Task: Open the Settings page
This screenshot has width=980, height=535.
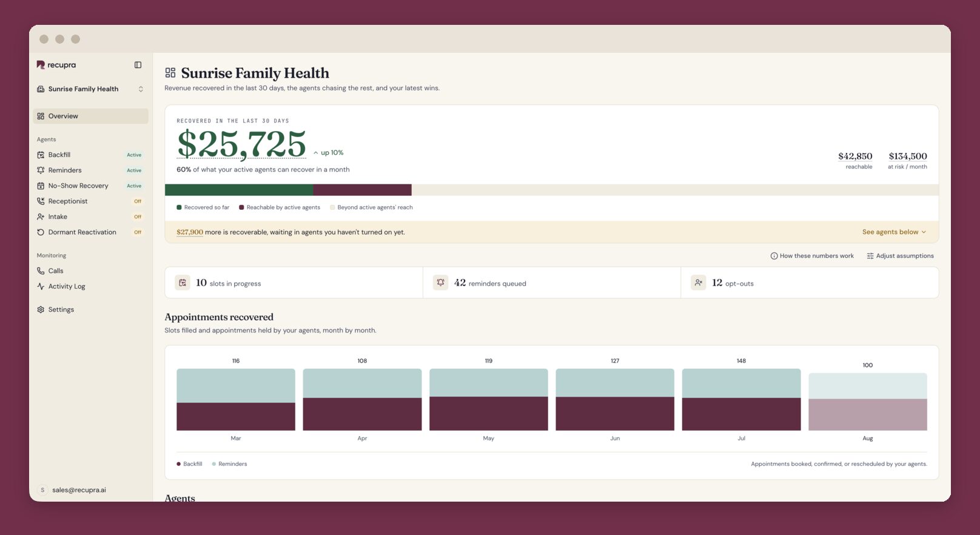Action: tap(90, 309)
